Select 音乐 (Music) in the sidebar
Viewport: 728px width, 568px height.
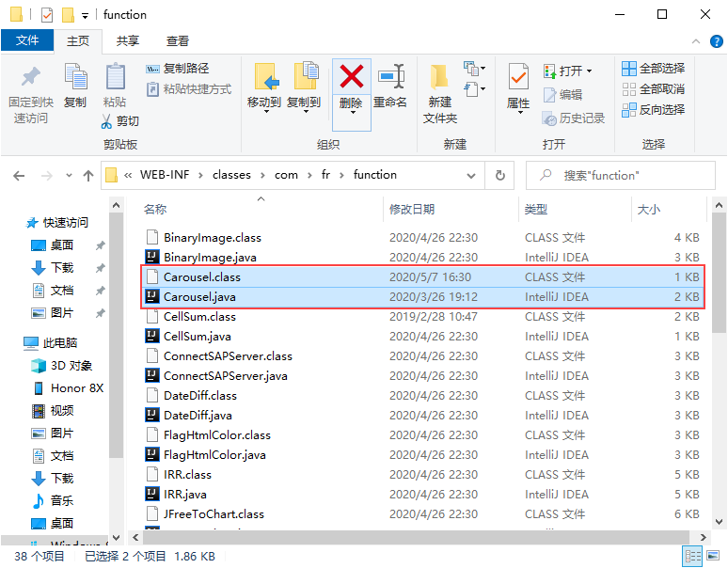(x=53, y=500)
